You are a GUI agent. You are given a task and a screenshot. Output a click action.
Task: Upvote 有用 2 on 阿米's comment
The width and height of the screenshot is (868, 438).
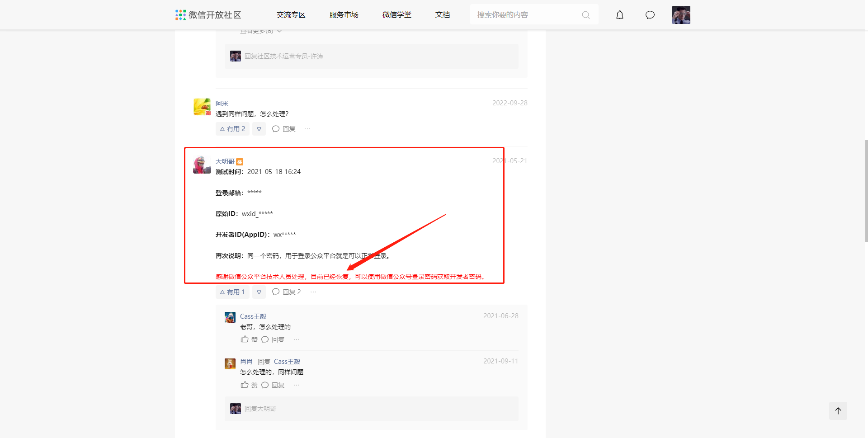pyautogui.click(x=232, y=129)
